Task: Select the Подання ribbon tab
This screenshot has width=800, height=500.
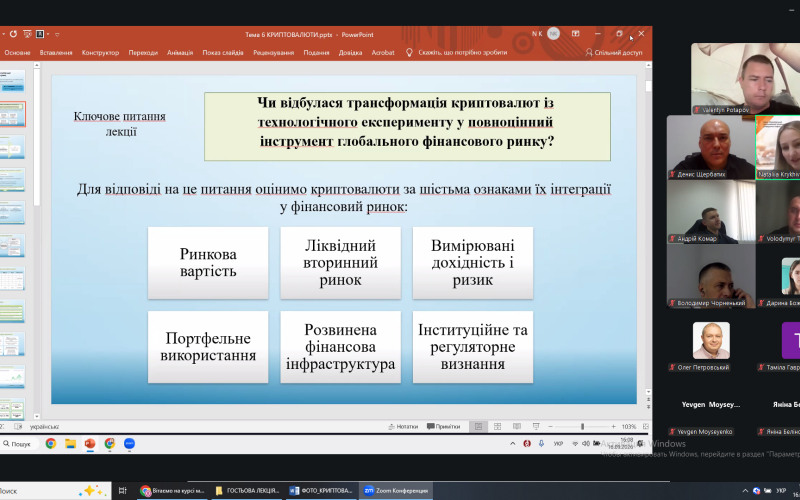Action: pos(316,53)
